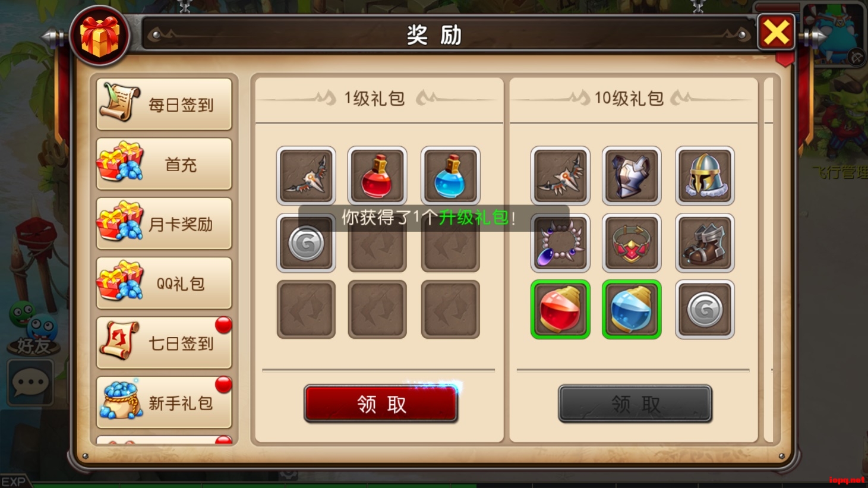Select the knight helmet reward icon
Image resolution: width=868 pixels, height=488 pixels.
[705, 175]
